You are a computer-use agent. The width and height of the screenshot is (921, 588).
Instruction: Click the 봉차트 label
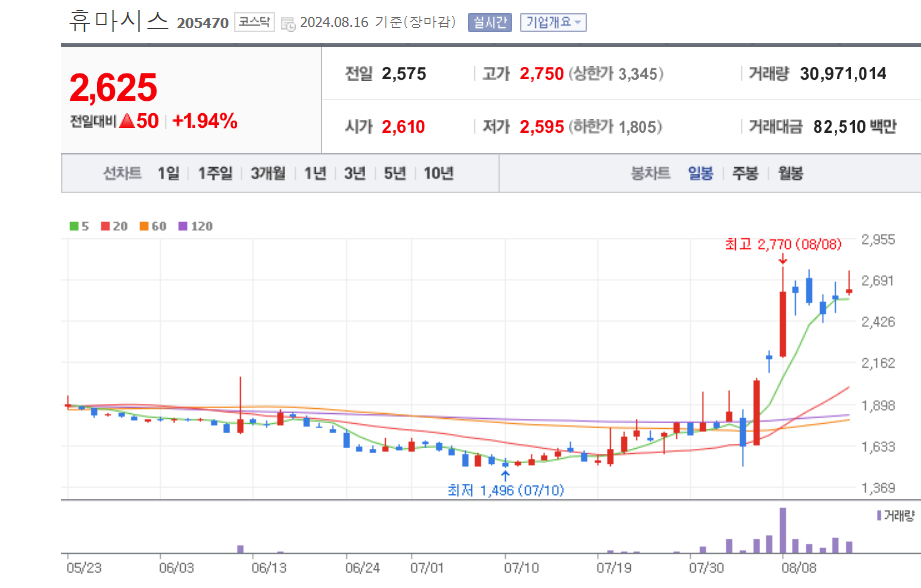650,173
